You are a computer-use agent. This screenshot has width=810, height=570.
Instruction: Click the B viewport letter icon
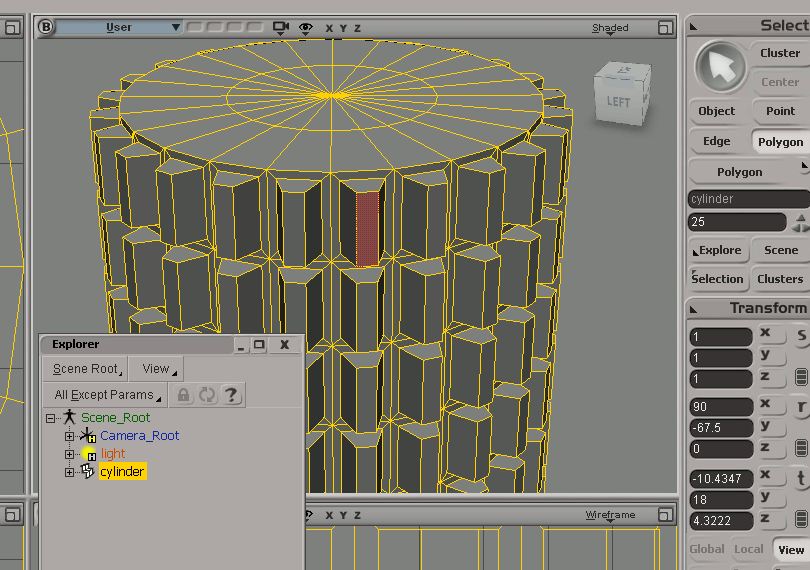(45, 27)
